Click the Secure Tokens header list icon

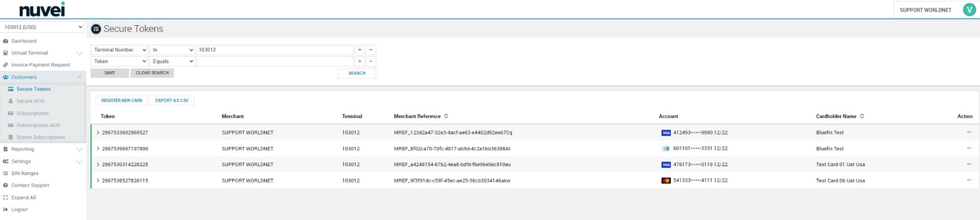tap(96, 29)
